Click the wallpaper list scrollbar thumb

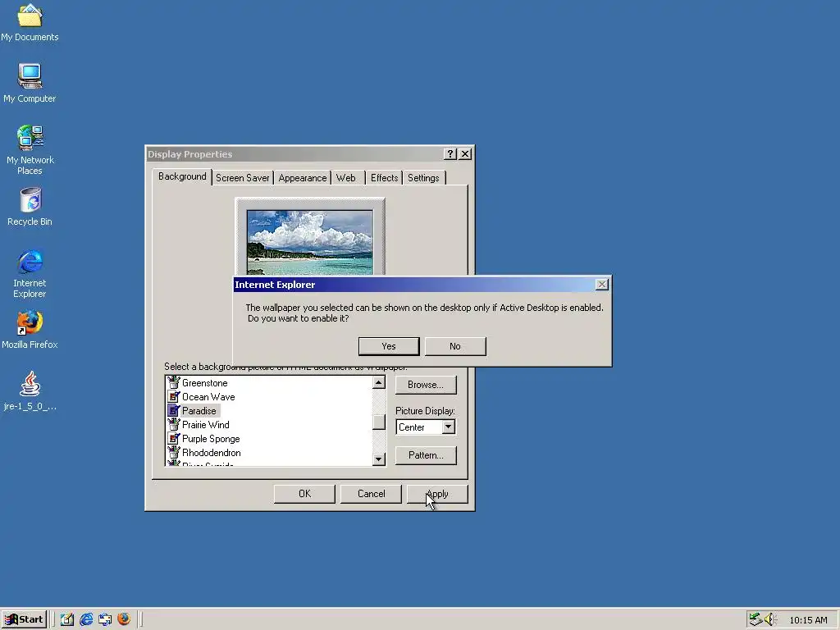tap(379, 422)
